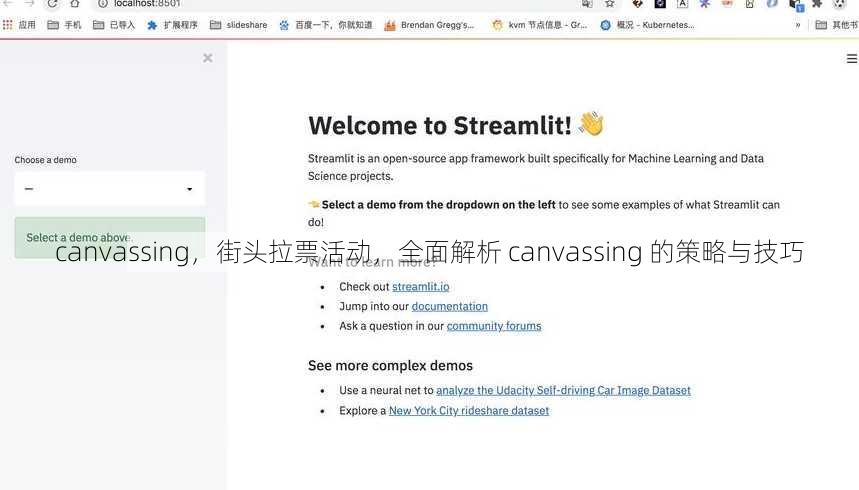Open the Chrome extensions puzzle icon
Screen dimensions: 859x490
[x=817, y=4]
